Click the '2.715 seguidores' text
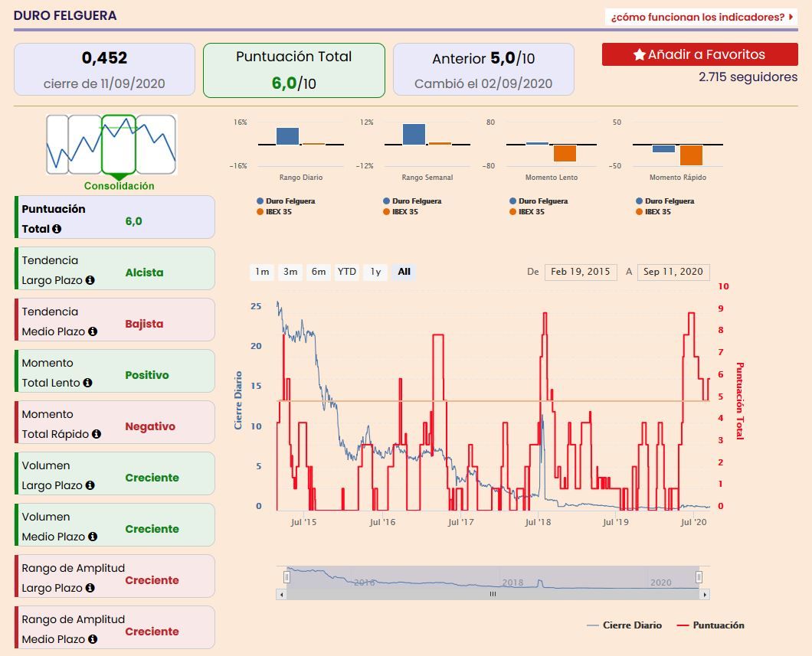 (x=748, y=77)
